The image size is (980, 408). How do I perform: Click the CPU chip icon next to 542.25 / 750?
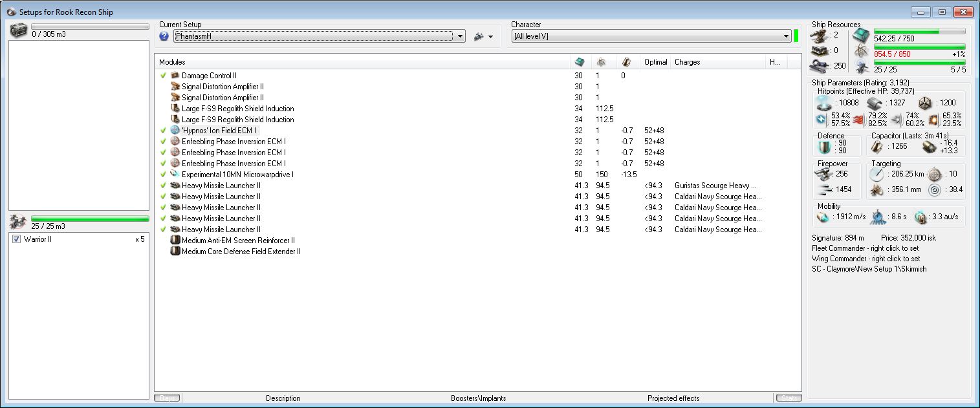tap(860, 35)
